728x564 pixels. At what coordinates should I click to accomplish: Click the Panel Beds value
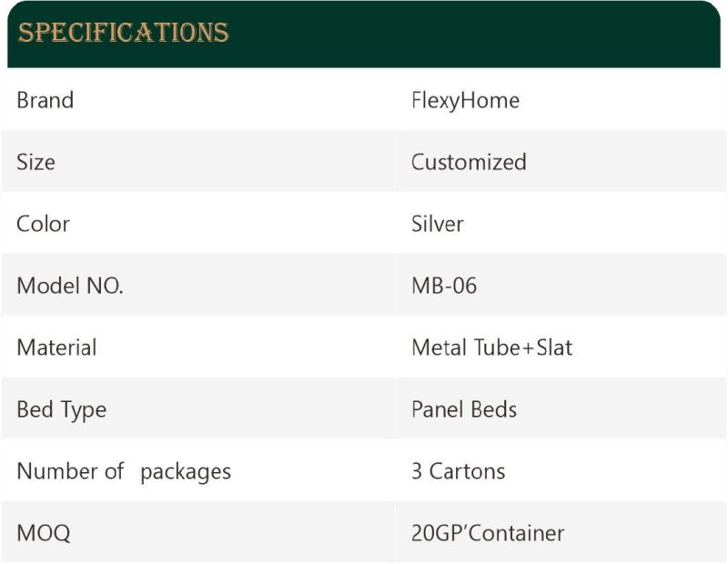(464, 409)
